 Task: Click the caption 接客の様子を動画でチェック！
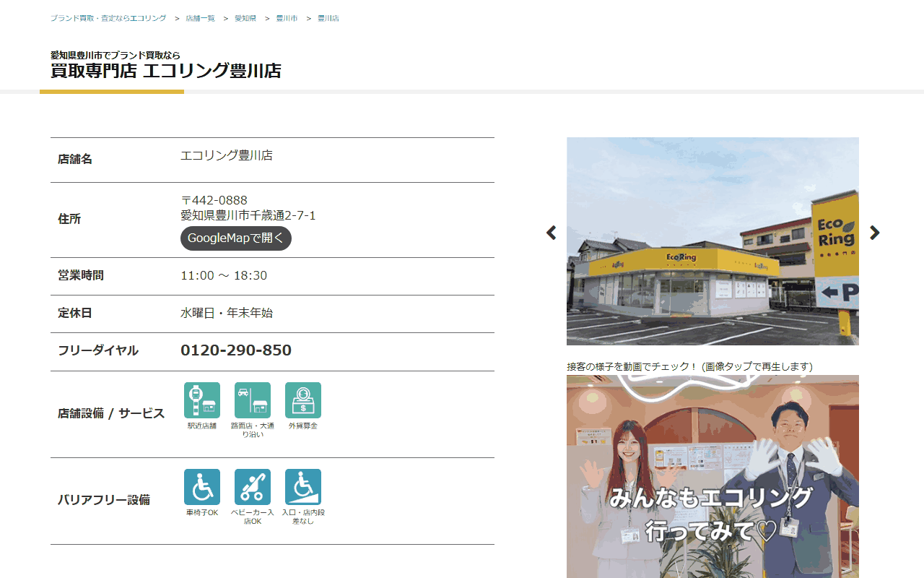[x=632, y=366]
